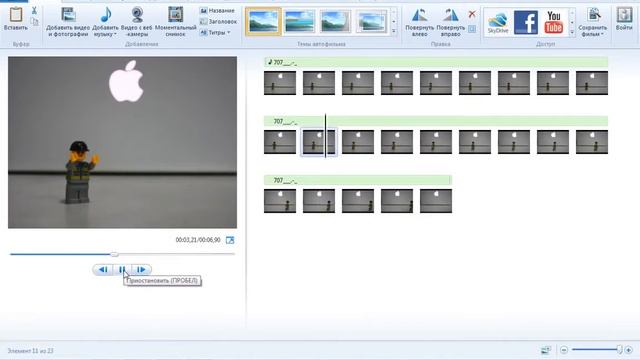Viewport: 640px width, 360px height.
Task: Click the video preview monitor
Action: click(122, 142)
